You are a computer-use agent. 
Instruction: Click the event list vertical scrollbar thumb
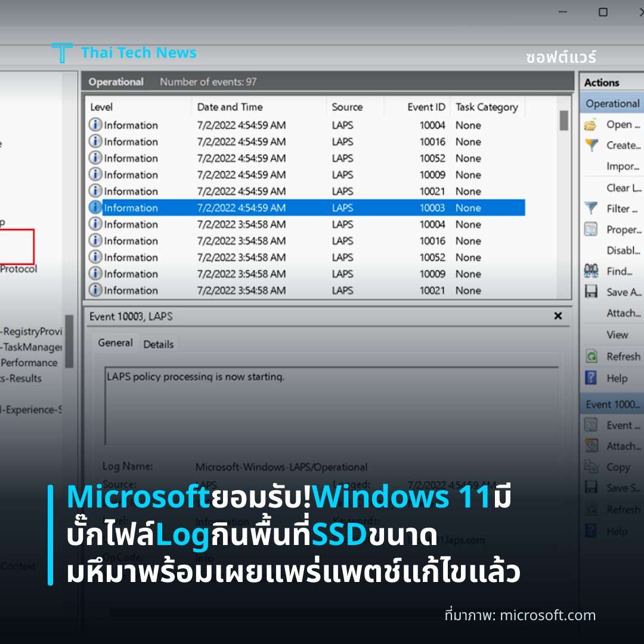(564, 120)
